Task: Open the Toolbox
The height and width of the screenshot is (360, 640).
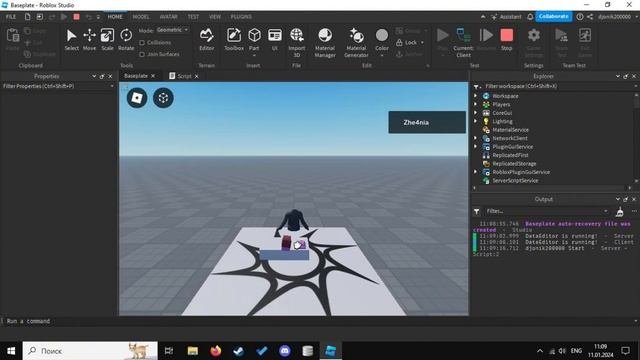Action: click(234, 40)
